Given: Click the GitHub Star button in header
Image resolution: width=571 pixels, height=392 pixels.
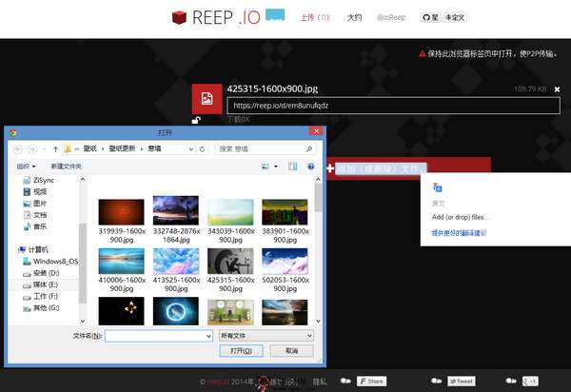Looking at the screenshot, I should [x=430, y=17].
